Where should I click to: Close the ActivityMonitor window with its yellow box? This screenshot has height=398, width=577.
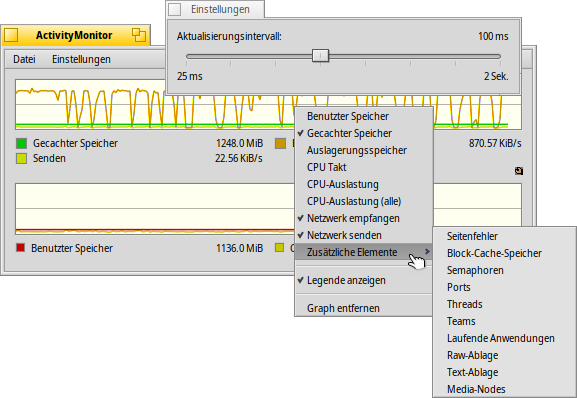pos(11,35)
